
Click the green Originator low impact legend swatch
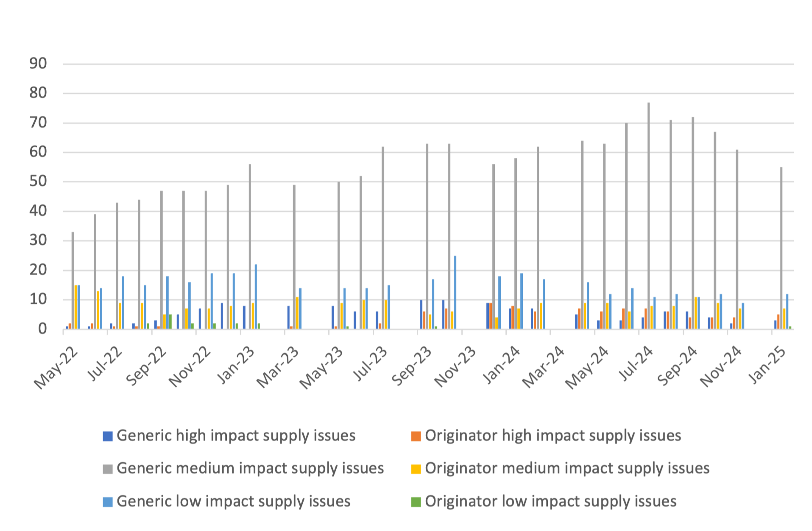click(416, 502)
